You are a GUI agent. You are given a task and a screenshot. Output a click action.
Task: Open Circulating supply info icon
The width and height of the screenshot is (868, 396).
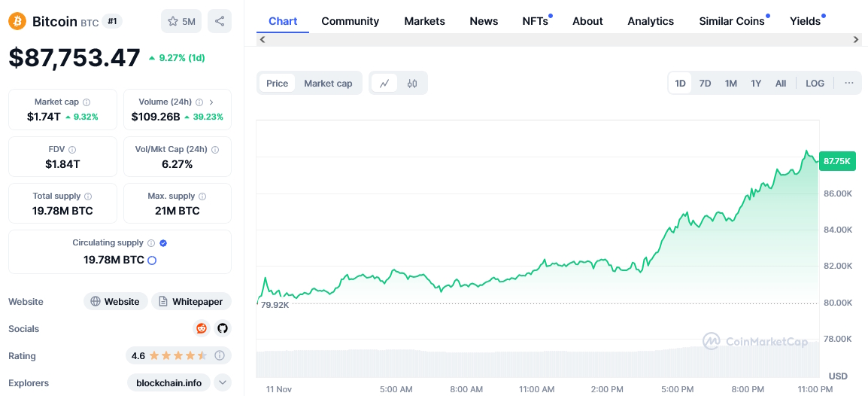click(x=151, y=243)
